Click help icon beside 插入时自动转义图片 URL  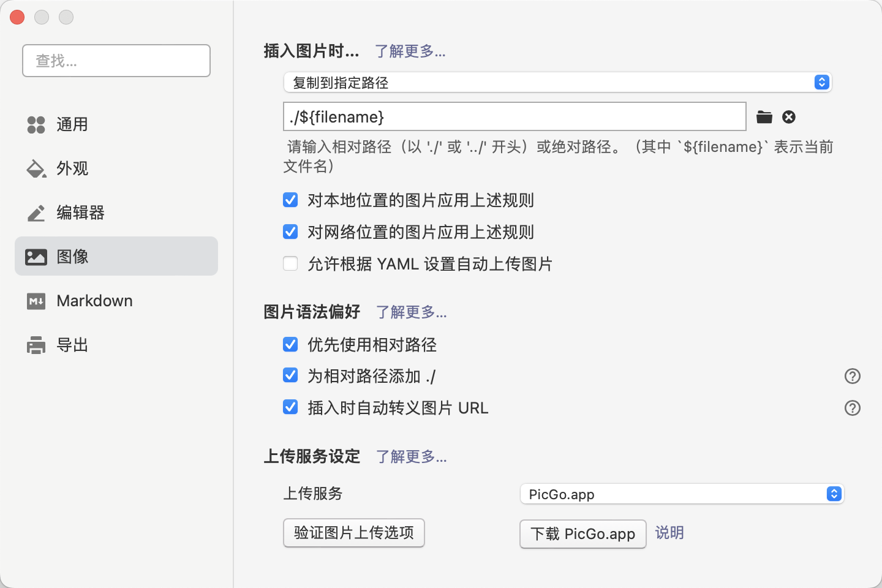(853, 408)
